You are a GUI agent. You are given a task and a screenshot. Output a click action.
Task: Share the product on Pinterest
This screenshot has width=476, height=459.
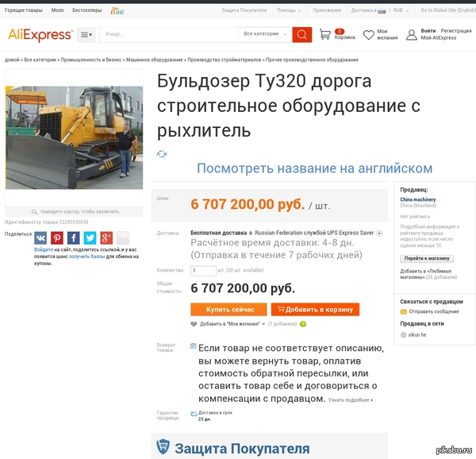tap(57, 238)
